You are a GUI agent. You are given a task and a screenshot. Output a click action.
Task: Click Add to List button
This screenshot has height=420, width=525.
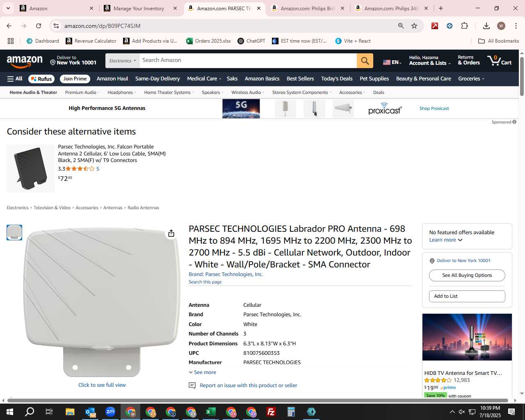(x=467, y=296)
